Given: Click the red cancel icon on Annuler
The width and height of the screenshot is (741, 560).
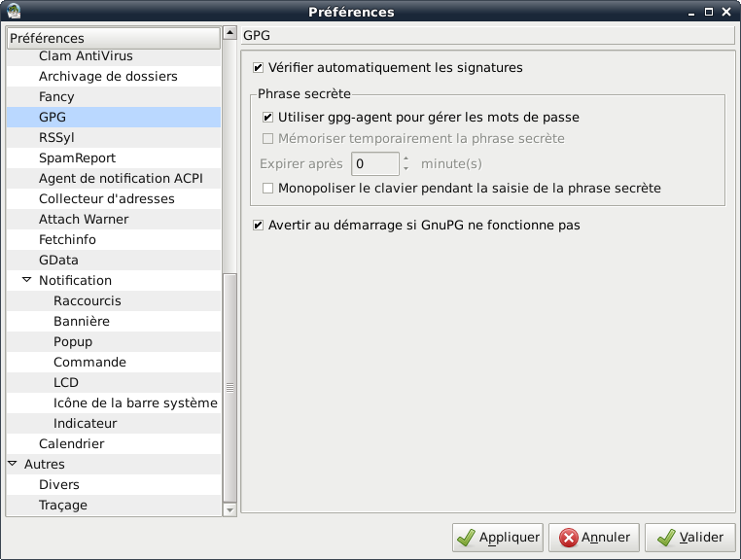Looking at the screenshot, I should coord(568,538).
